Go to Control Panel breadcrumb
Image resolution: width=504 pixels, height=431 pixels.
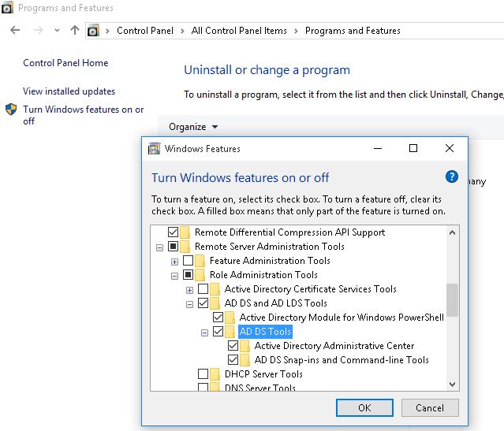[145, 31]
